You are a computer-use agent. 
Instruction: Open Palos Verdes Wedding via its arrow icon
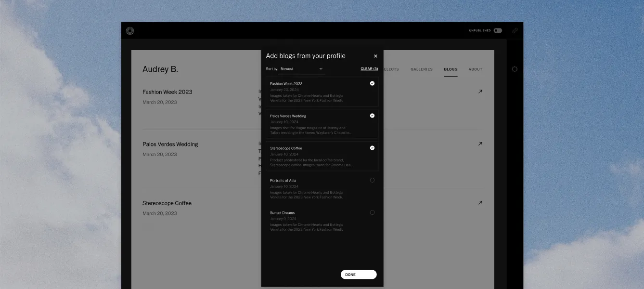click(480, 144)
